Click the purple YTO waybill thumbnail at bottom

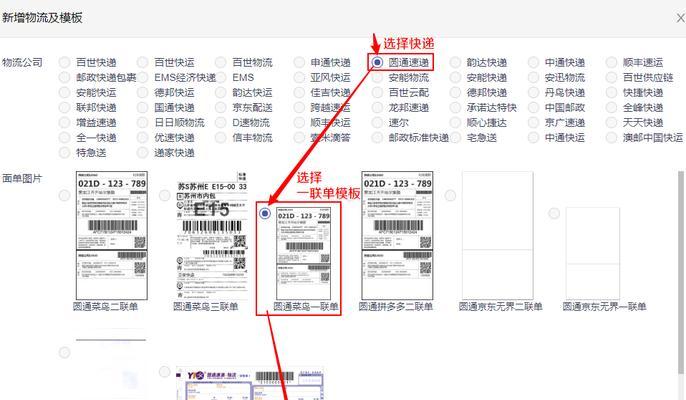point(250,383)
